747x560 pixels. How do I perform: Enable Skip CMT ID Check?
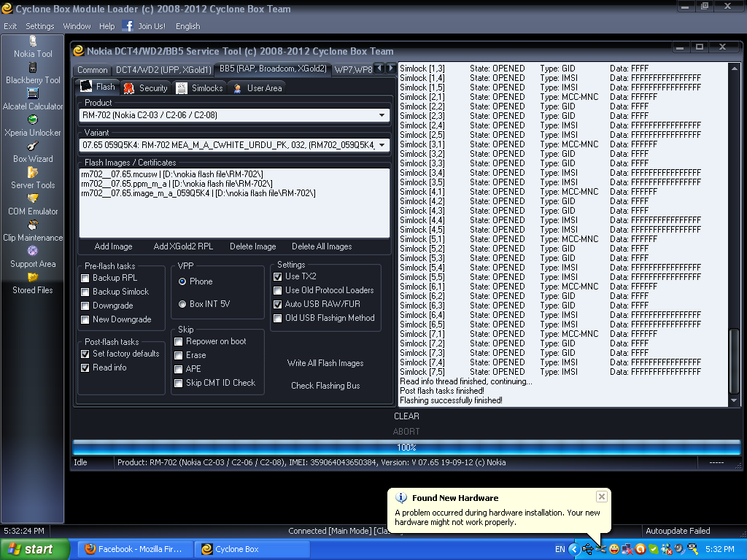(178, 383)
